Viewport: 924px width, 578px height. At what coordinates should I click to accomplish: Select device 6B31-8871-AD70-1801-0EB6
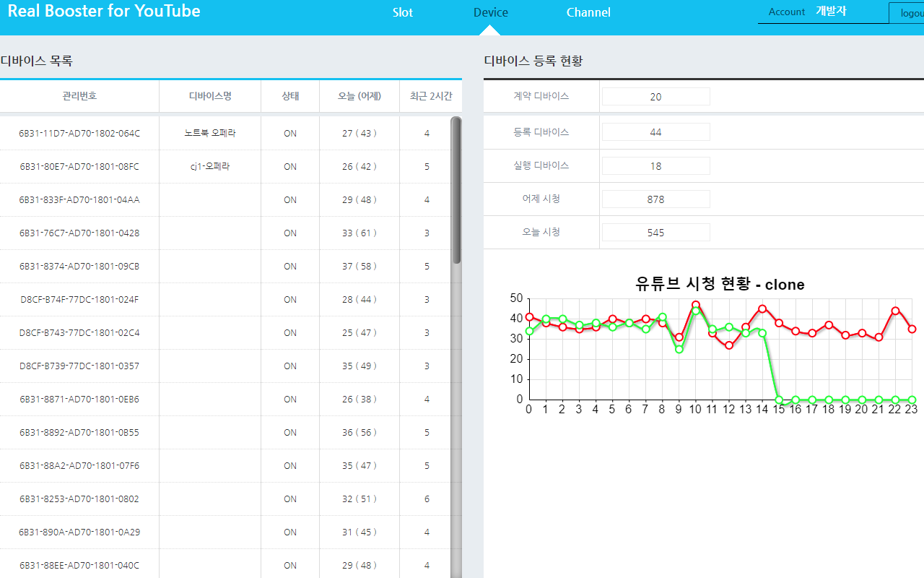tap(79, 400)
